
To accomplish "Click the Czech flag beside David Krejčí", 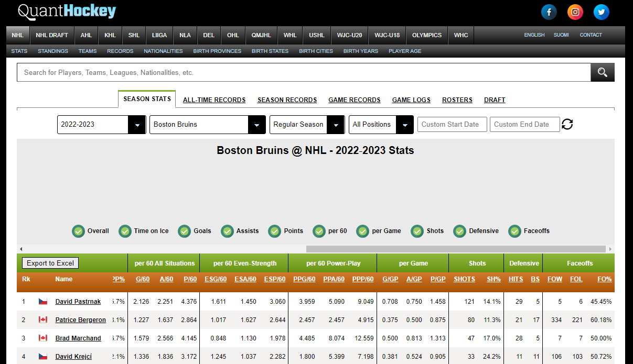I will pyautogui.click(x=43, y=357).
